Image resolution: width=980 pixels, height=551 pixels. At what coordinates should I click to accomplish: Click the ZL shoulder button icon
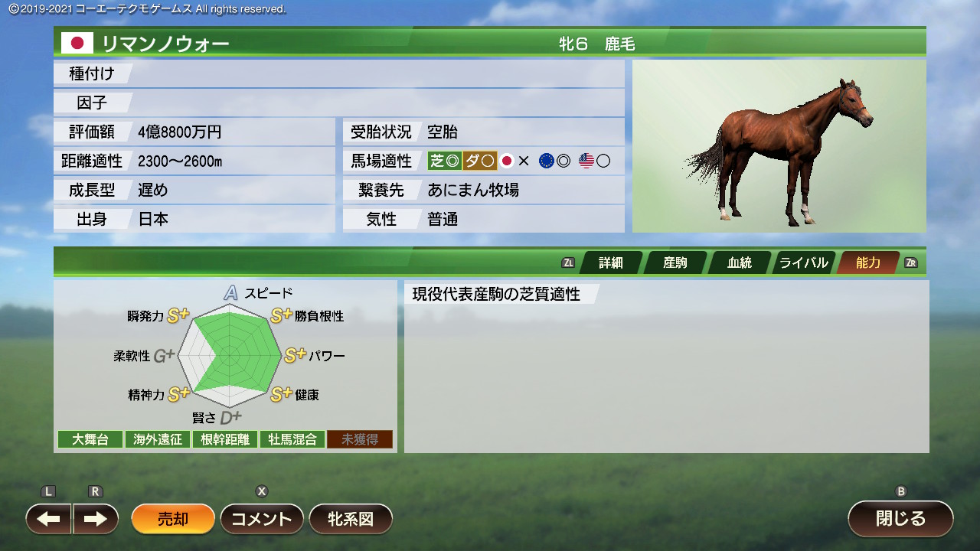tap(568, 262)
